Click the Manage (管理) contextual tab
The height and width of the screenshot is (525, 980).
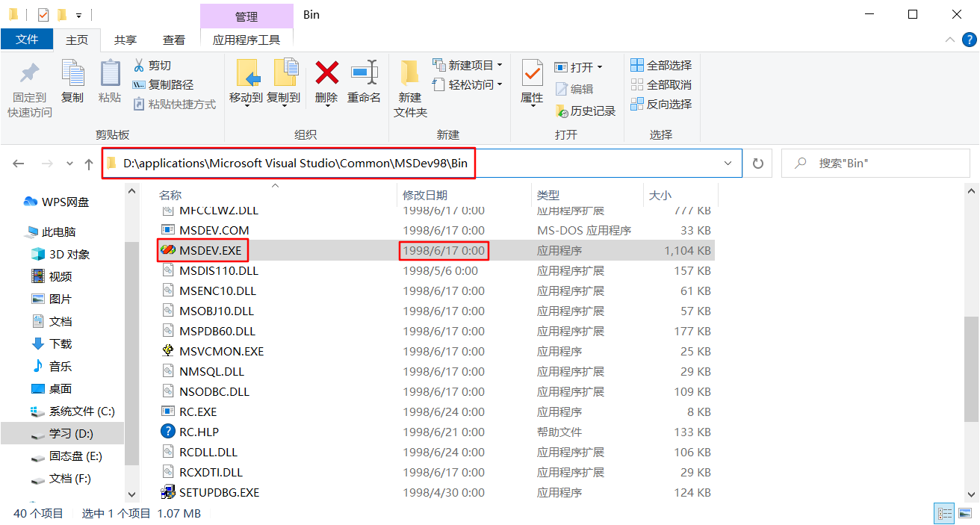click(x=246, y=16)
